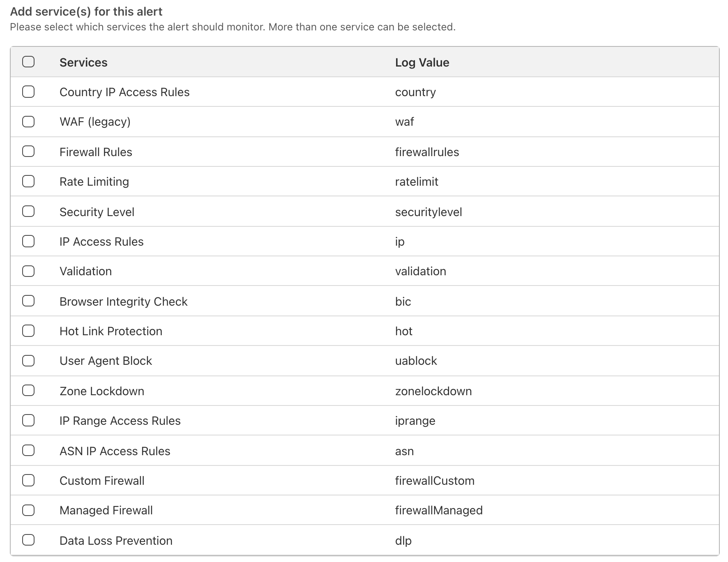Tick the Validation service checkbox
The image size is (728, 562).
[x=28, y=271]
